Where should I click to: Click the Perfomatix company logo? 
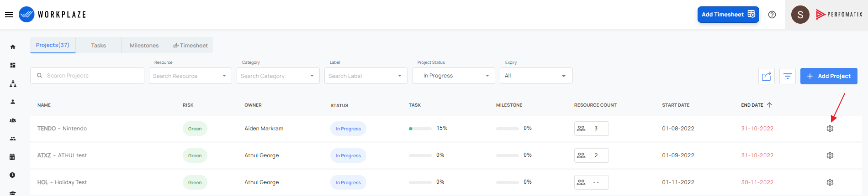[839, 15]
